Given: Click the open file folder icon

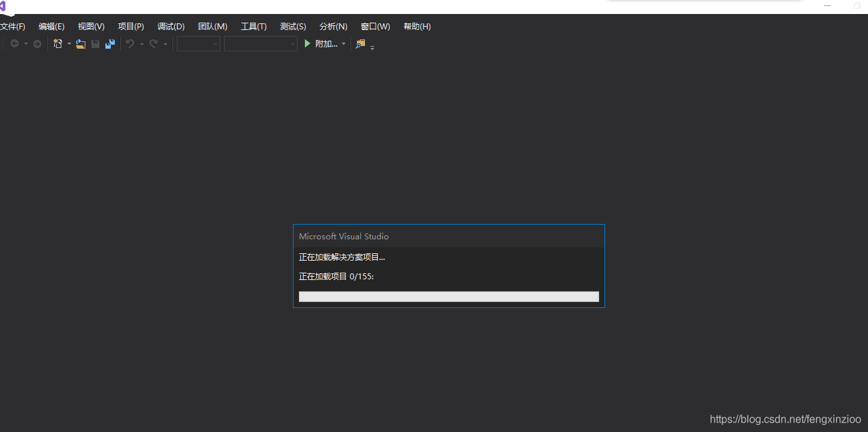Looking at the screenshot, I should [x=81, y=44].
